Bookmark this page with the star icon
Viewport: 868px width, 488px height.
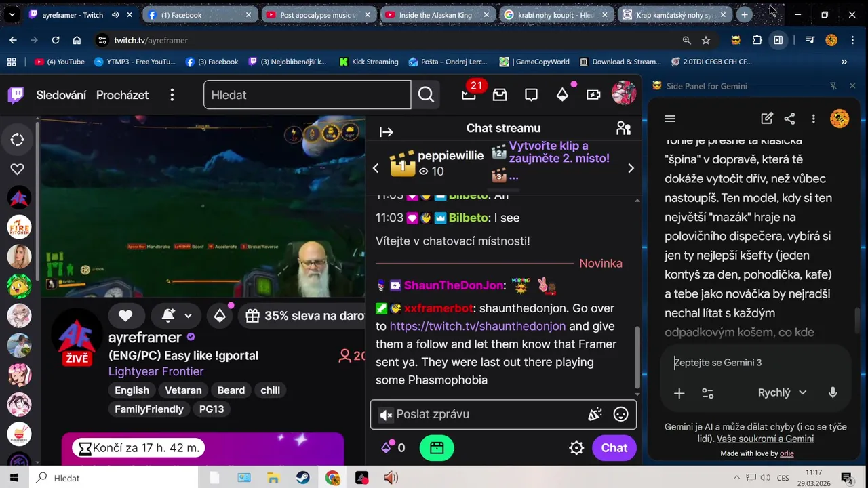pos(706,40)
